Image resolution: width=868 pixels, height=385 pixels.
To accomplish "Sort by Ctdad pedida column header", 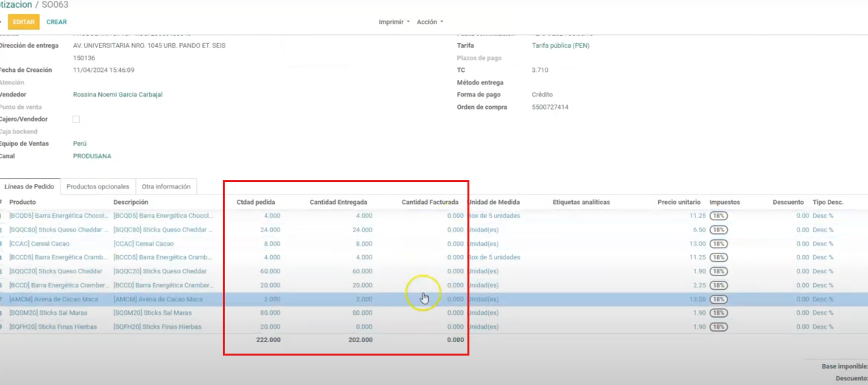I will pyautogui.click(x=255, y=202).
